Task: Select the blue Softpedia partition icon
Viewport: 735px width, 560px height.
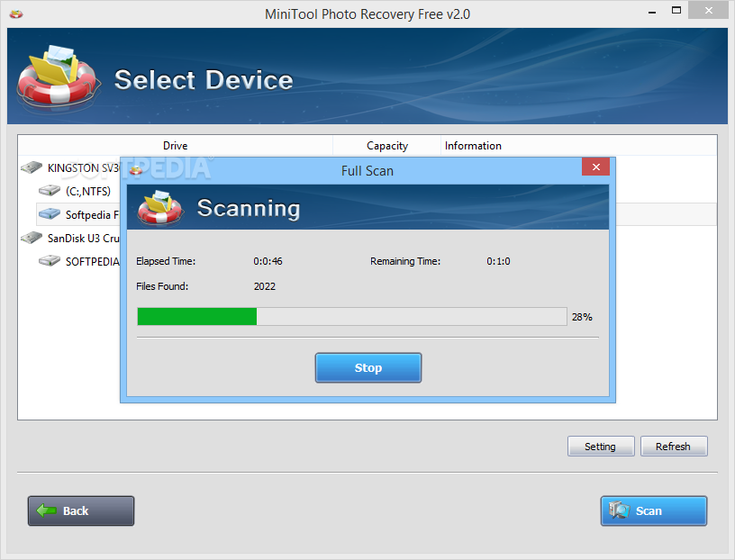Action: click(50, 214)
